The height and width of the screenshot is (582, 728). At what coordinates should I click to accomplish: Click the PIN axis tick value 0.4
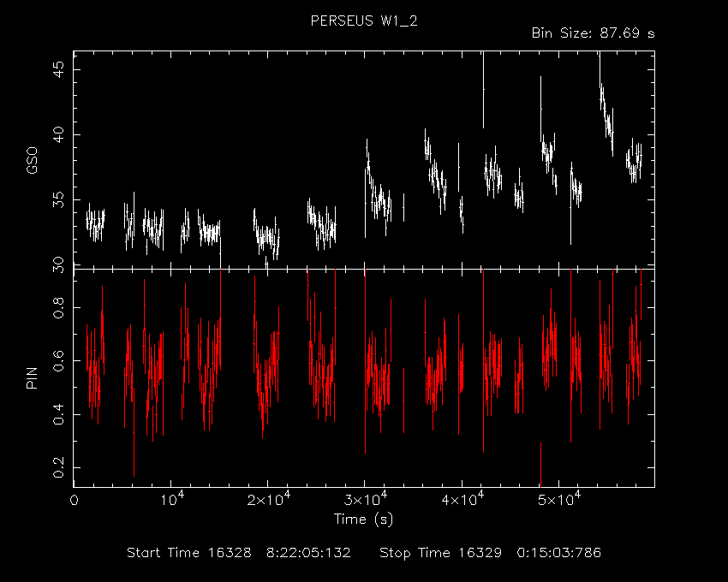pyautogui.click(x=59, y=414)
